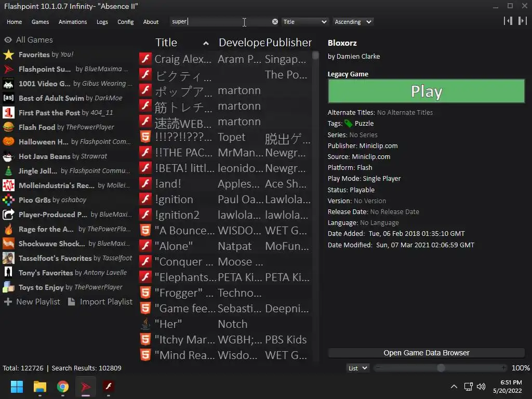Screen dimensions: 532x399
Task: Select the Craig Alex... game row
Action: pos(225,59)
